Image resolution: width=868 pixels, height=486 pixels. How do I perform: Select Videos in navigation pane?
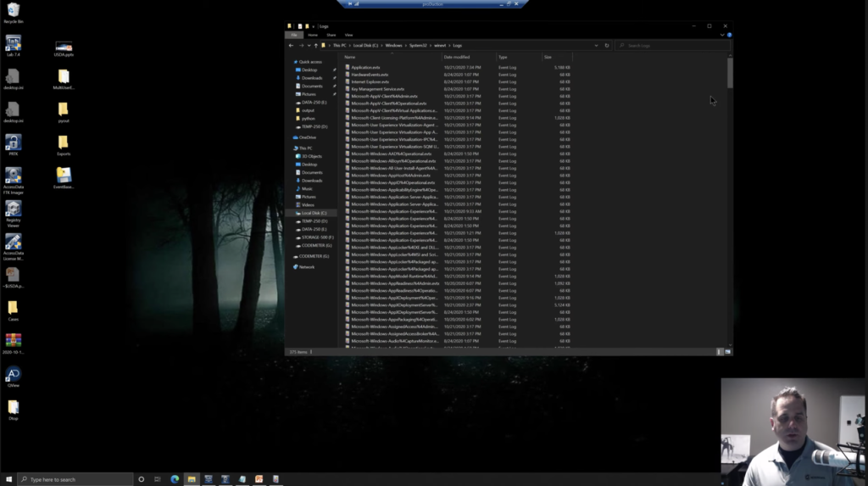[308, 205]
